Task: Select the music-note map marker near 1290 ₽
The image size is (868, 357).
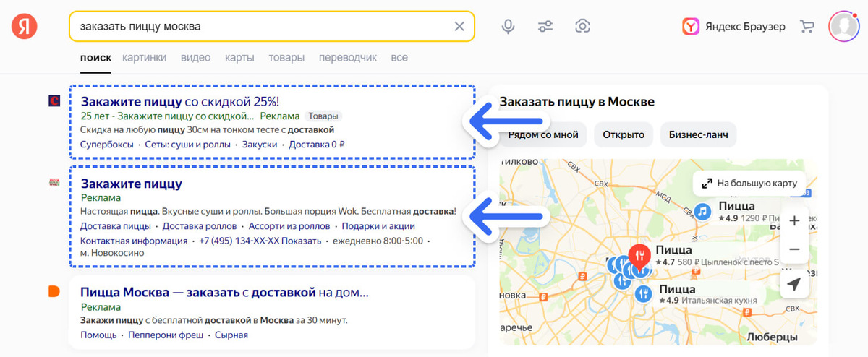Action: pos(702,212)
